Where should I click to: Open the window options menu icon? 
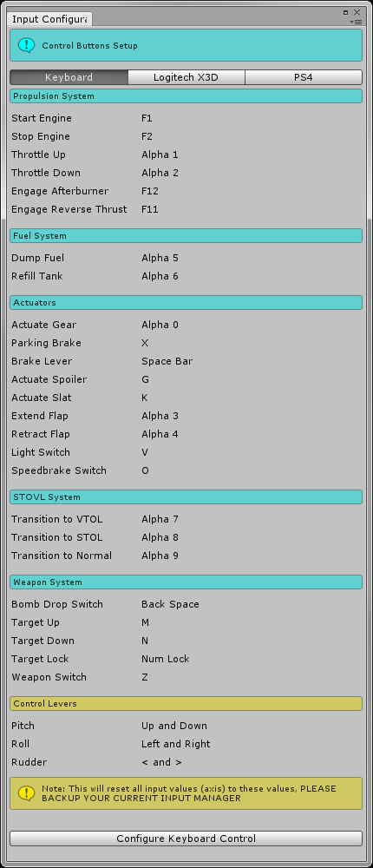(x=357, y=22)
